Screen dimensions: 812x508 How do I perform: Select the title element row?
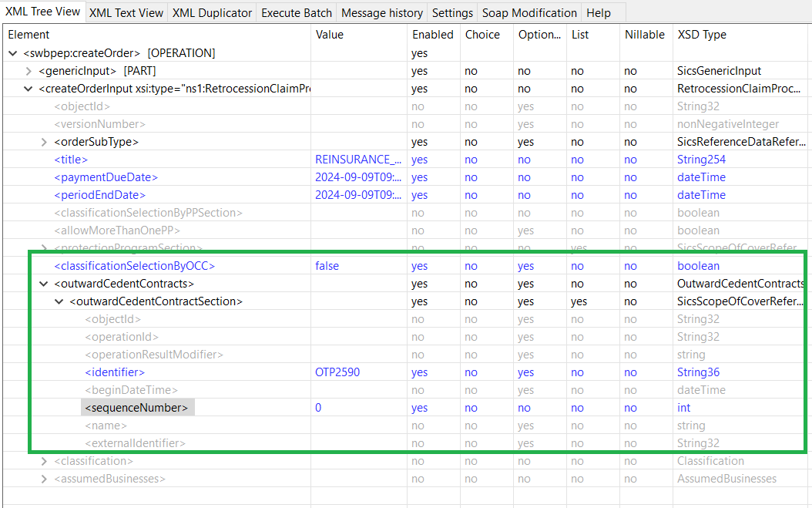tap(71, 160)
